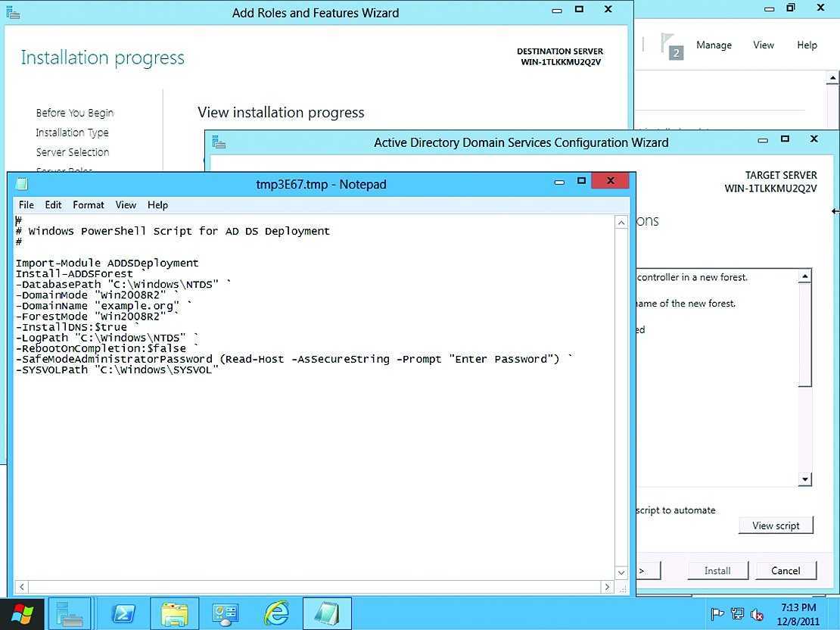This screenshot has width=840, height=630.
Task: Open Notepad's Format menu
Action: click(89, 205)
